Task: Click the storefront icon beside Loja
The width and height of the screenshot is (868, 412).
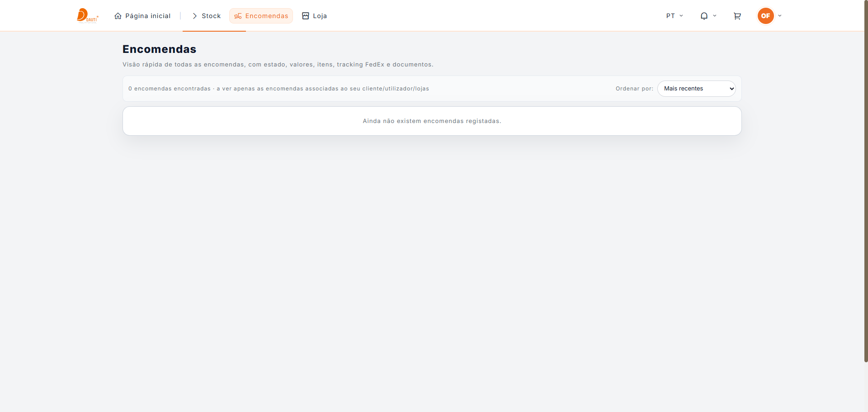Action: coord(306,16)
